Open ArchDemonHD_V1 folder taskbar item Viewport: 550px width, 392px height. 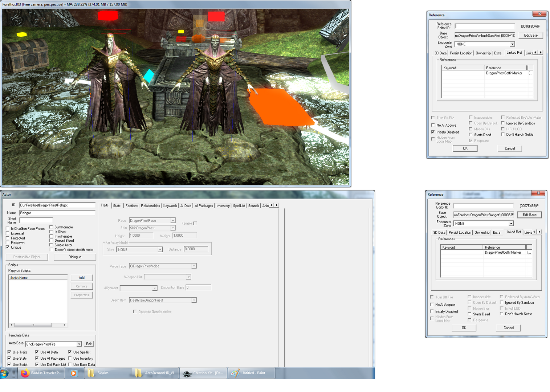[x=155, y=373]
